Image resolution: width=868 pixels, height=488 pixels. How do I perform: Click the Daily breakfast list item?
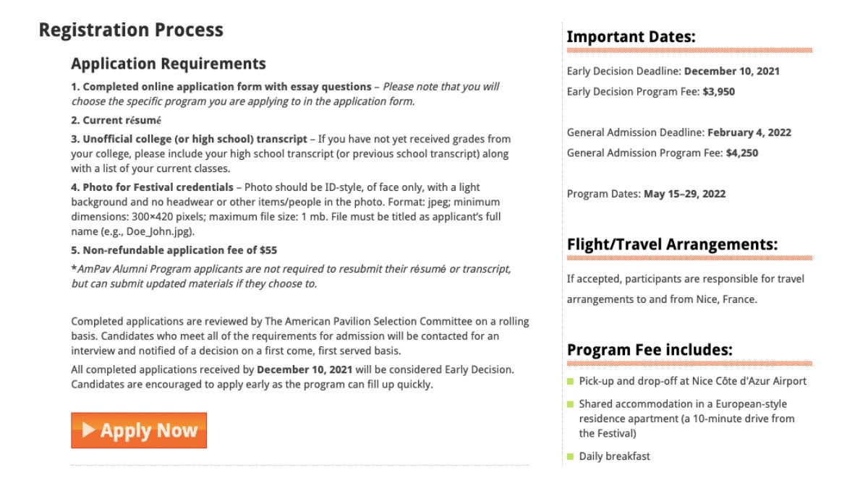[614, 456]
